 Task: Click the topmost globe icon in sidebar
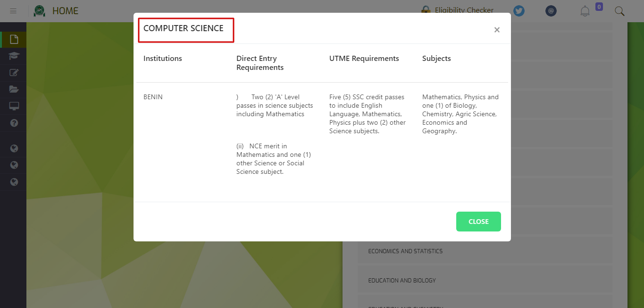(x=13, y=148)
